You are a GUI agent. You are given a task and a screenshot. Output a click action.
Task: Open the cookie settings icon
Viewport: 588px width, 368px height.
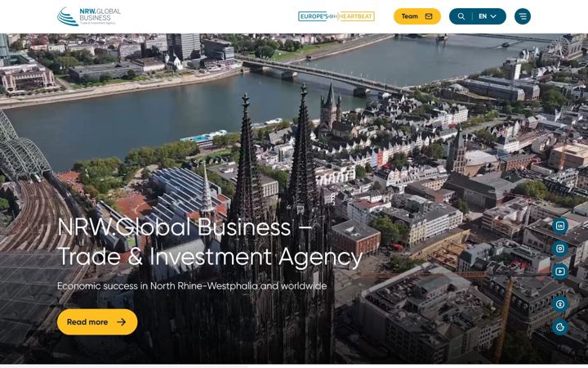560,327
